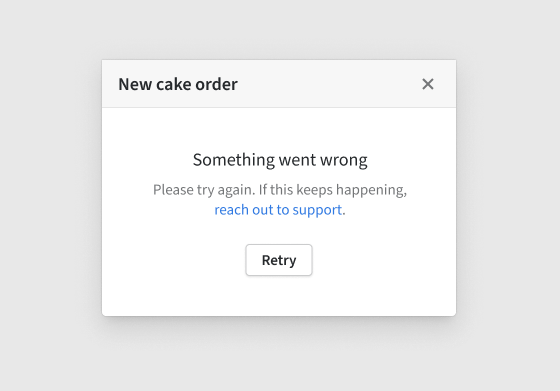Image resolution: width=560 pixels, height=391 pixels.
Task: Dismiss the error modal with the X icon
Action: (x=428, y=84)
